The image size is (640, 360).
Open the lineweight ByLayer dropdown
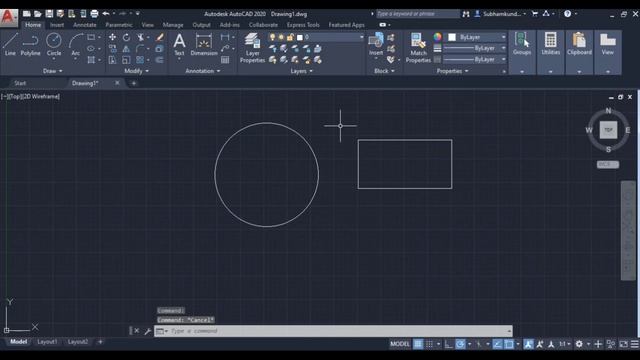tap(475, 48)
